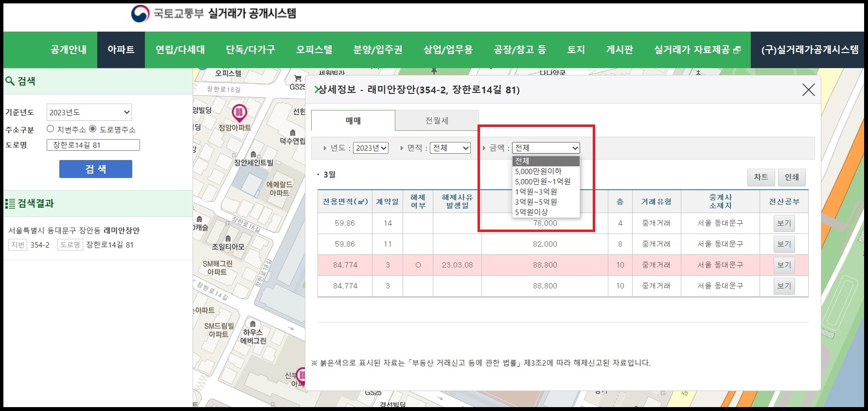Open the 연립/다세대 menu

point(180,50)
